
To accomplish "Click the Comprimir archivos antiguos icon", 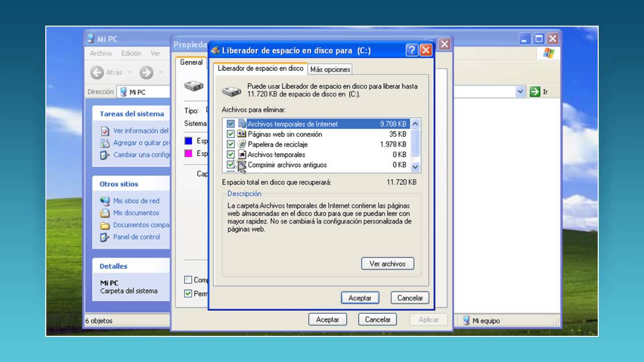I will pyautogui.click(x=242, y=165).
